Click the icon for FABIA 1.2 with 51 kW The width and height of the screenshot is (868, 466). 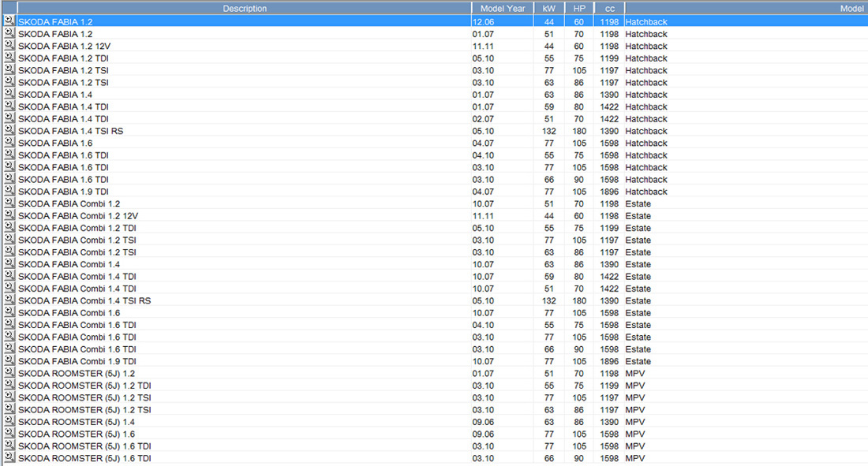click(x=9, y=33)
